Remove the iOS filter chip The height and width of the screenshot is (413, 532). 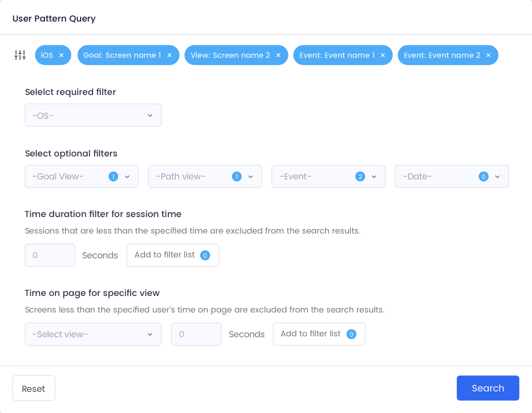tap(61, 55)
